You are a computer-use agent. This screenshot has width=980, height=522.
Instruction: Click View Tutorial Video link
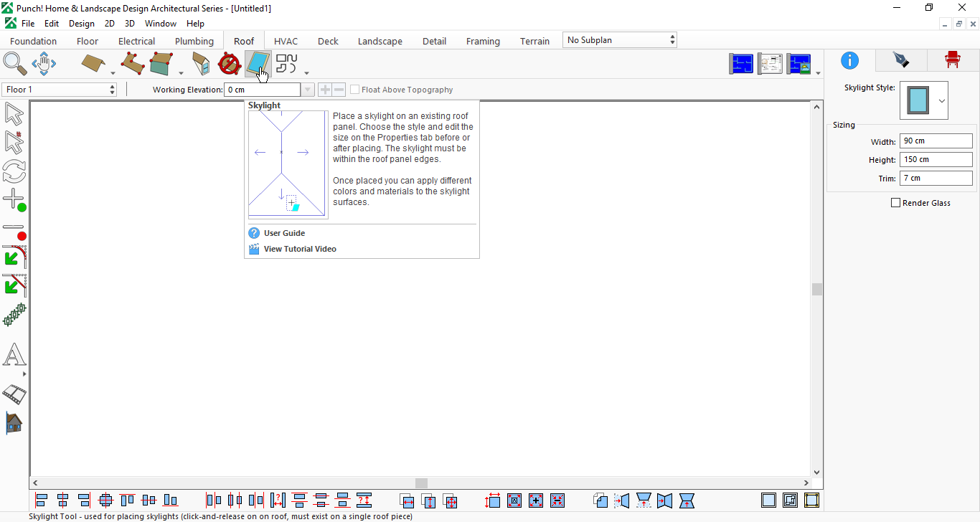coord(300,249)
